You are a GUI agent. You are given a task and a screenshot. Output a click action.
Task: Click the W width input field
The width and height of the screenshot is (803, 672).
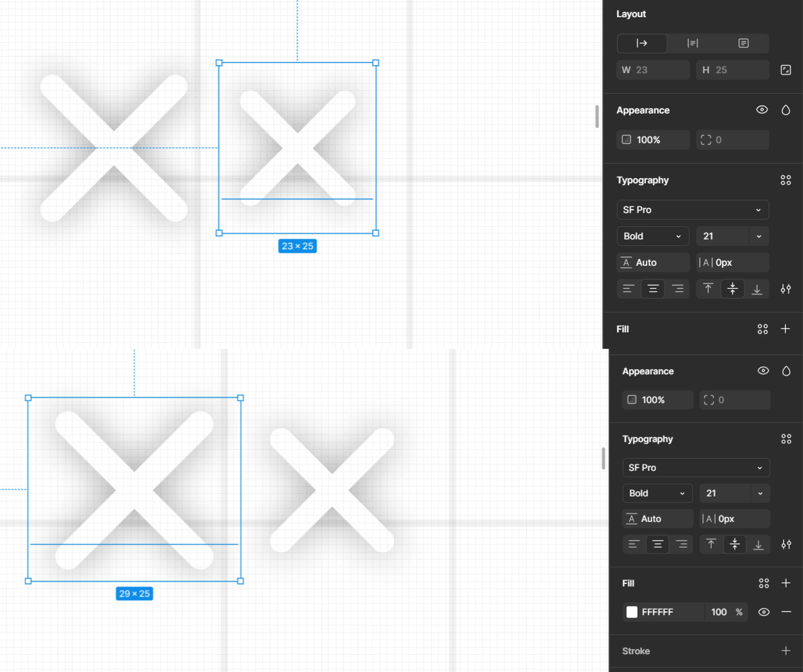(653, 70)
